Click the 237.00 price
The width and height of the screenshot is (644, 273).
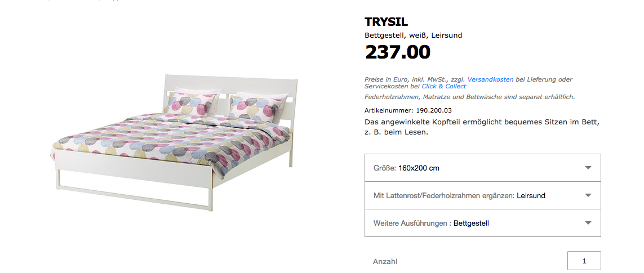coord(398,52)
